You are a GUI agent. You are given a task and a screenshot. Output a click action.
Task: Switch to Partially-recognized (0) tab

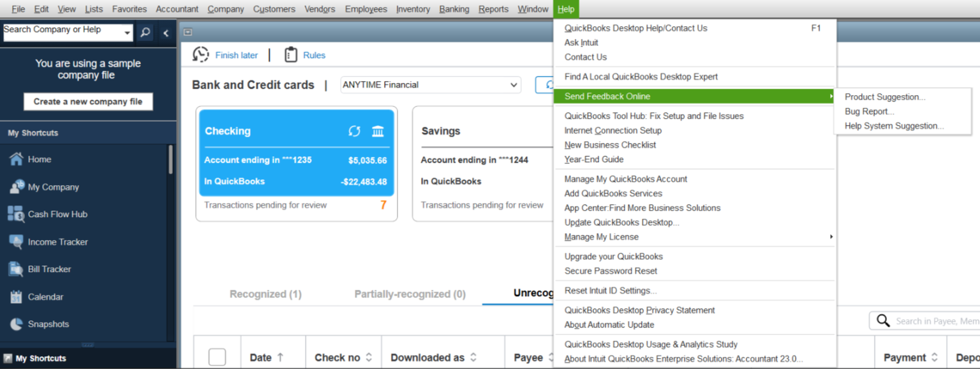point(410,294)
